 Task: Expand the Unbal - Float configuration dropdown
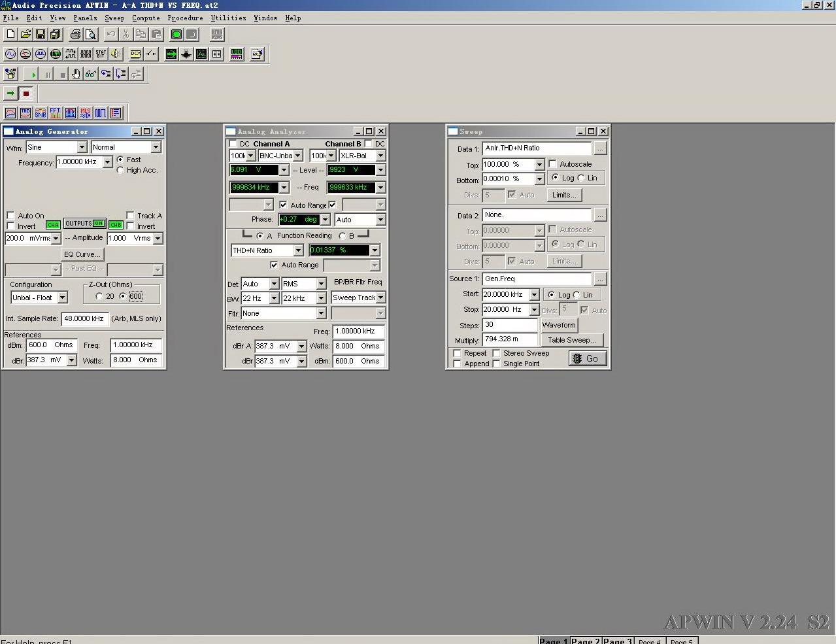(62, 297)
